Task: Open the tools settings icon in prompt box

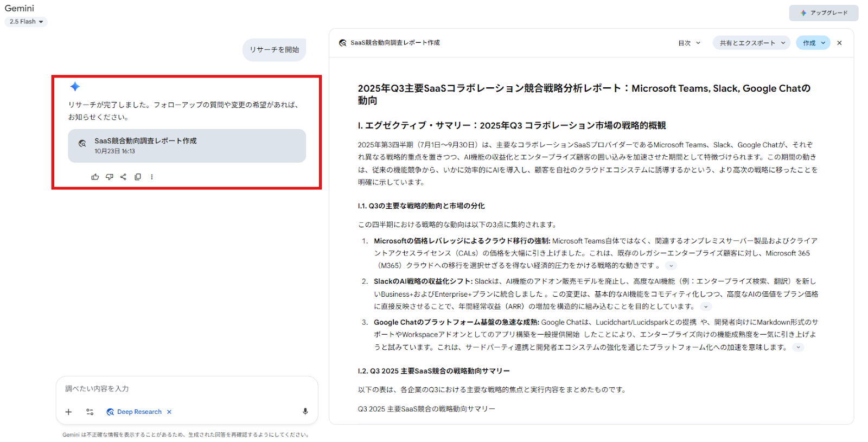Action: coord(90,412)
